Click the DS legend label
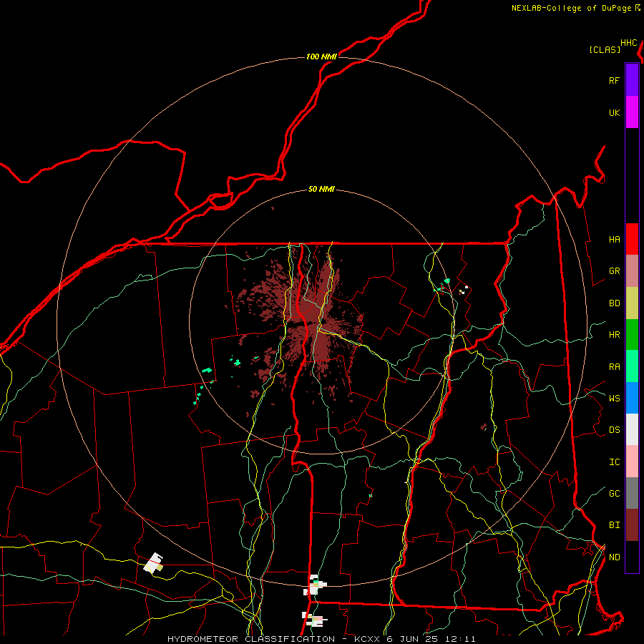The image size is (644, 644). point(614,430)
